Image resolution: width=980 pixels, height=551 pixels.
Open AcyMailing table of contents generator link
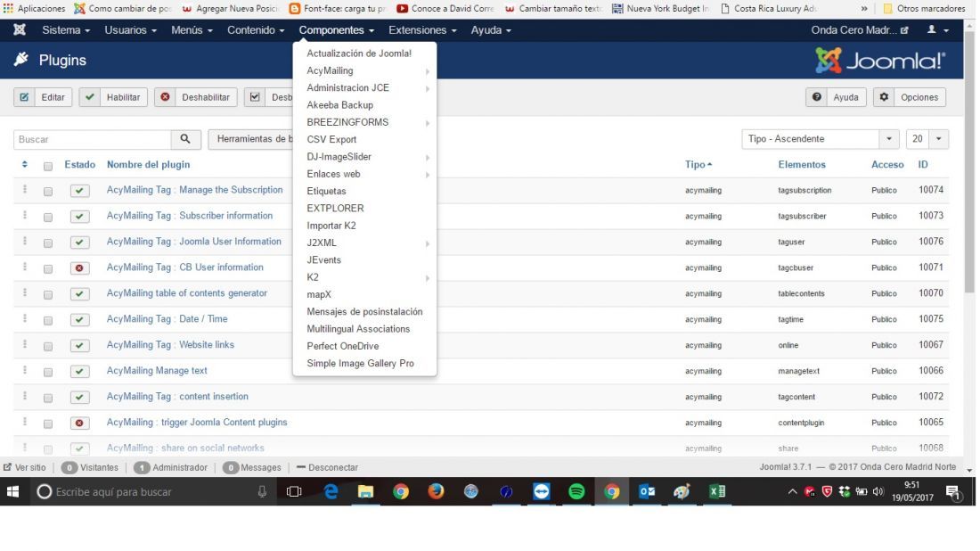187,293
